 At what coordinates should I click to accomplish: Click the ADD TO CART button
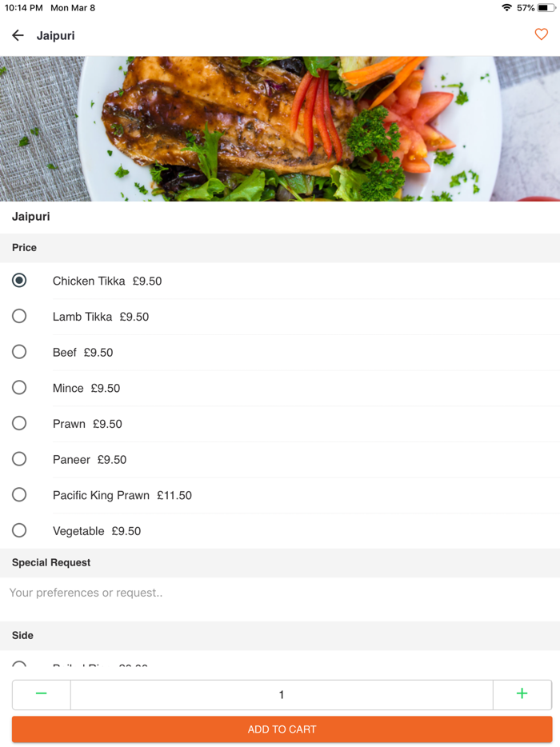coord(282,729)
